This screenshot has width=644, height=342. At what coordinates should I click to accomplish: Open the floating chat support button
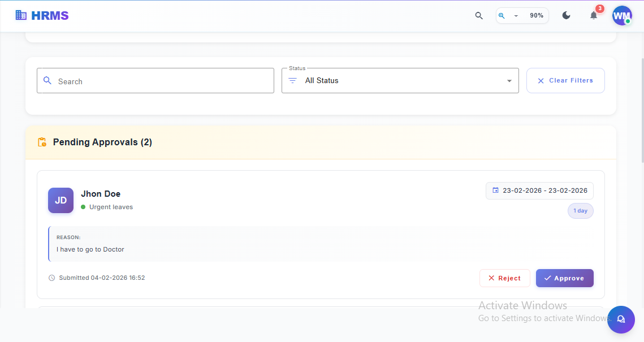pos(621,319)
